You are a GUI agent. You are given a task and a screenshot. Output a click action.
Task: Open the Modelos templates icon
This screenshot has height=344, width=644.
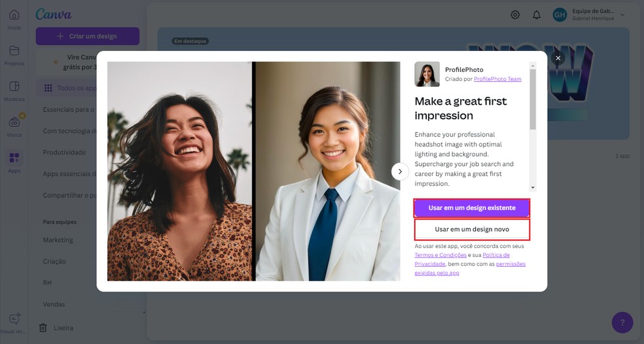tap(14, 86)
